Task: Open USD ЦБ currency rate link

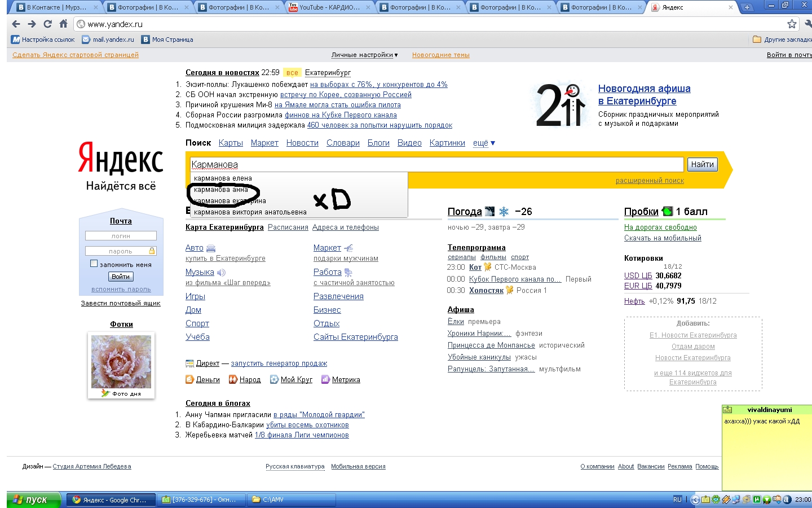Action: pyautogui.click(x=638, y=275)
